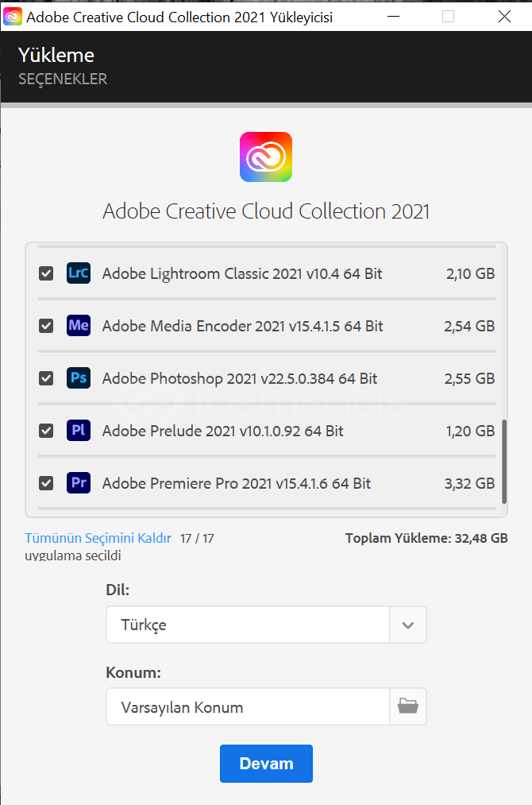Screen dimensions: 532x805
Task: Deselect the Adobe Photoshop 2021 checkbox
Action: pyautogui.click(x=46, y=378)
